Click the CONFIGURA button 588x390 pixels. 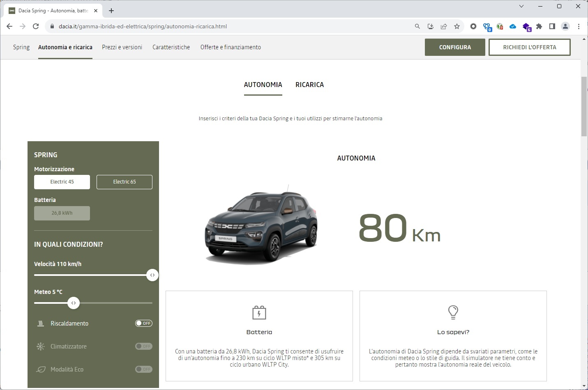tap(455, 47)
